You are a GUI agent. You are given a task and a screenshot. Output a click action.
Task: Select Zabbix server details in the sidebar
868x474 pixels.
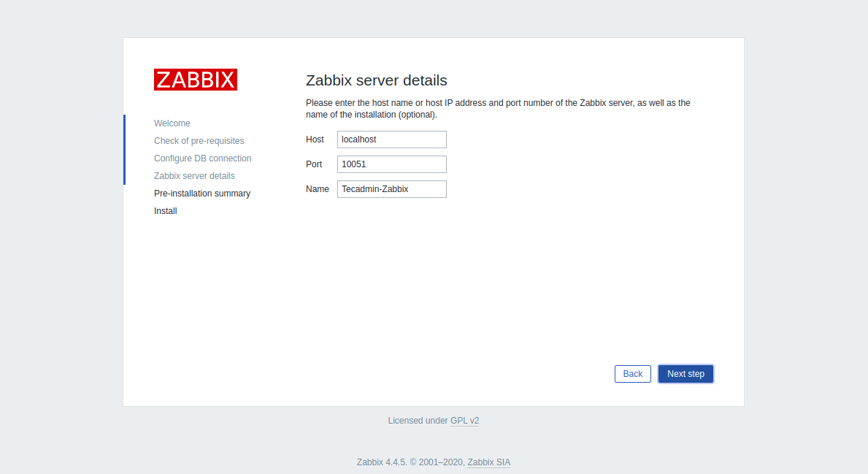[194, 176]
